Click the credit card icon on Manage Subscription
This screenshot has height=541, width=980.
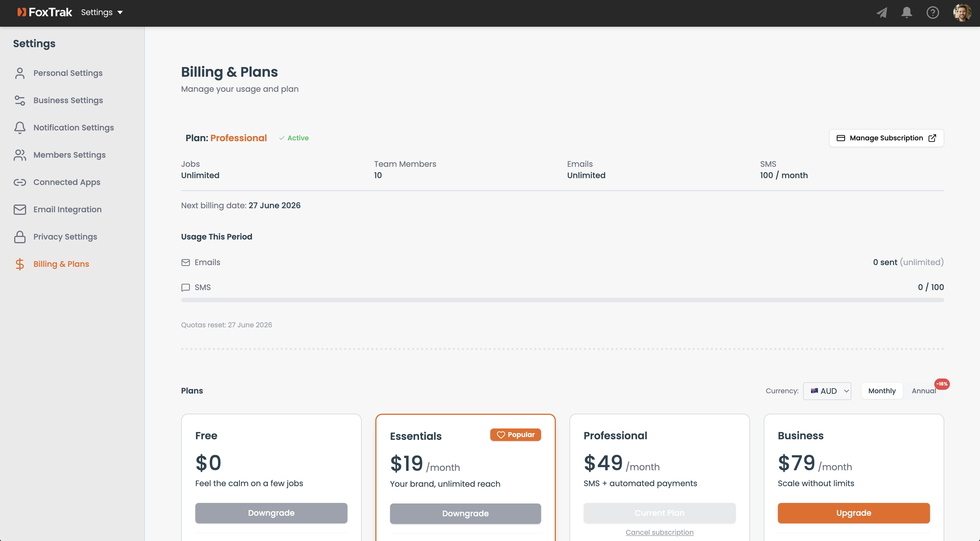click(840, 138)
